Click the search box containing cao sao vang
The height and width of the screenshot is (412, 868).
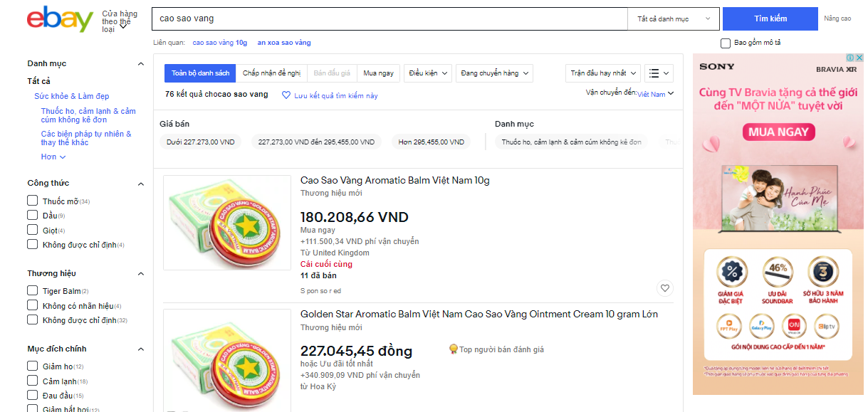(388, 19)
